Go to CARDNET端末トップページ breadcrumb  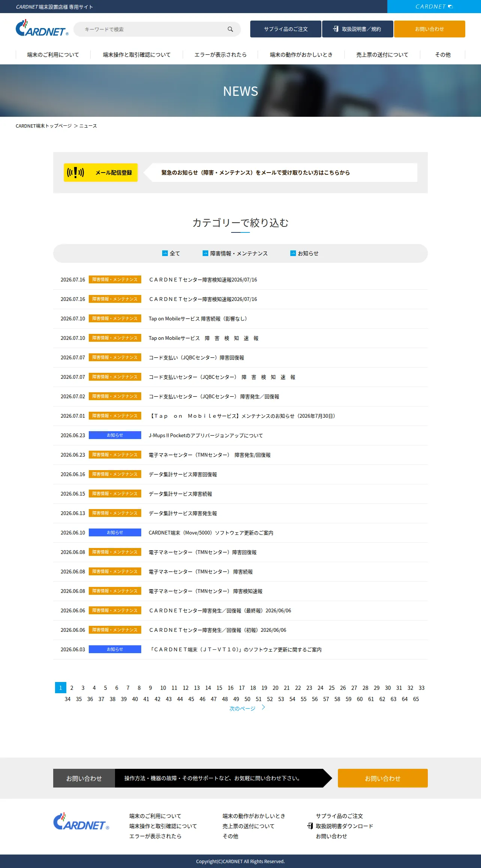pos(44,126)
